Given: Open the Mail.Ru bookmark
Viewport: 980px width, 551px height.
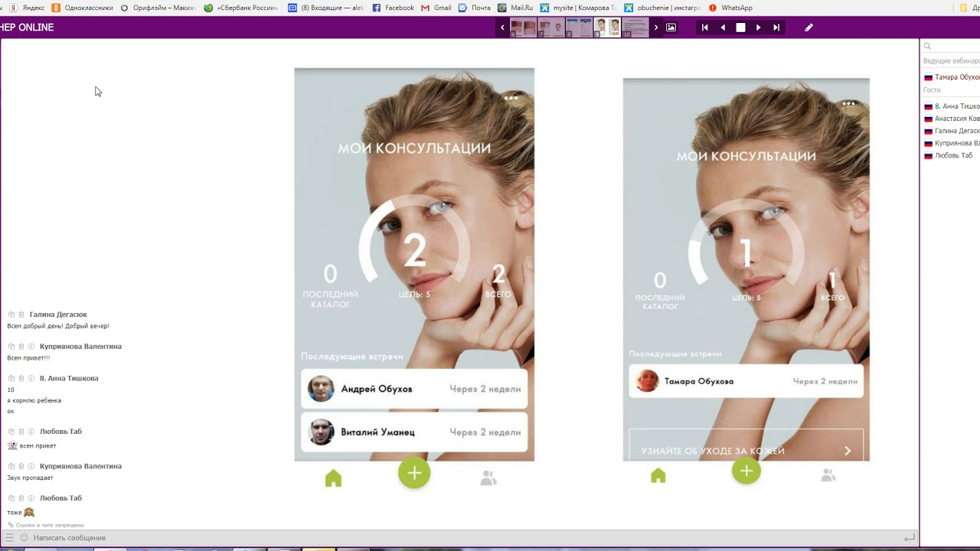Looking at the screenshot, I should coord(515,8).
